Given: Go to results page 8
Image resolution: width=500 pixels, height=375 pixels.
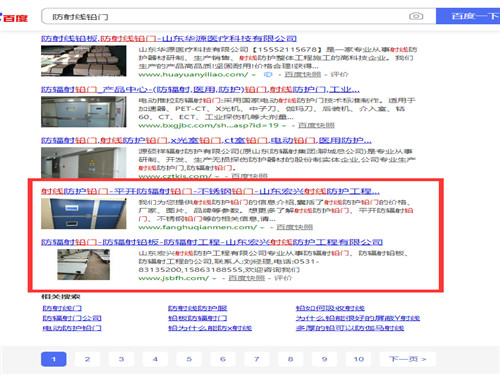Looking at the screenshot, I should tap(291, 359).
